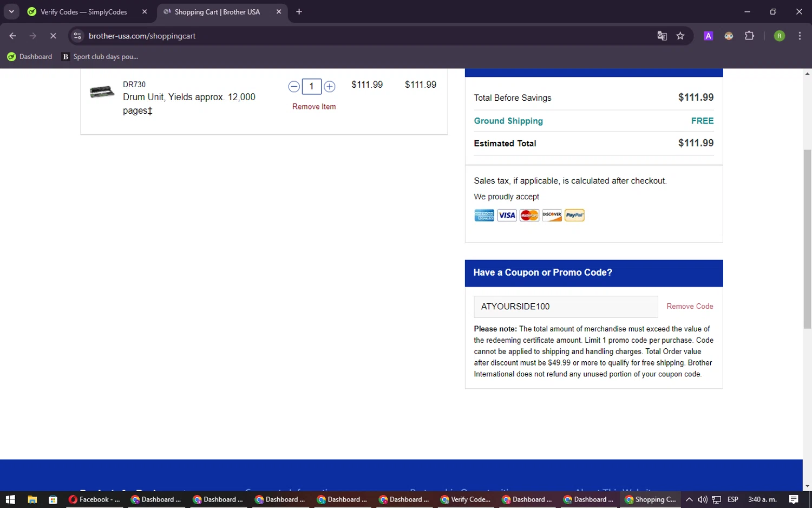Screen dimensions: 812x508
Task: Click the Visa card logo
Action: pos(507,216)
